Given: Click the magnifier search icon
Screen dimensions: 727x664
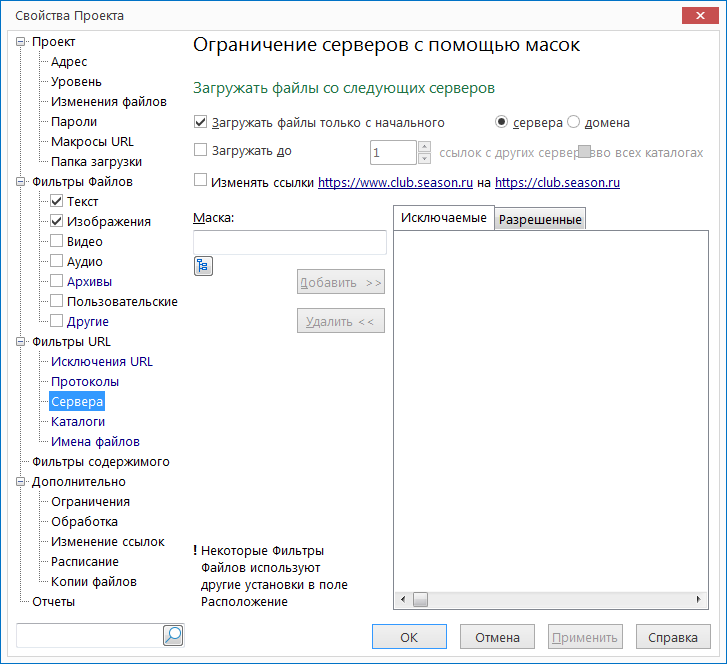Looking at the screenshot, I should pos(173,635).
